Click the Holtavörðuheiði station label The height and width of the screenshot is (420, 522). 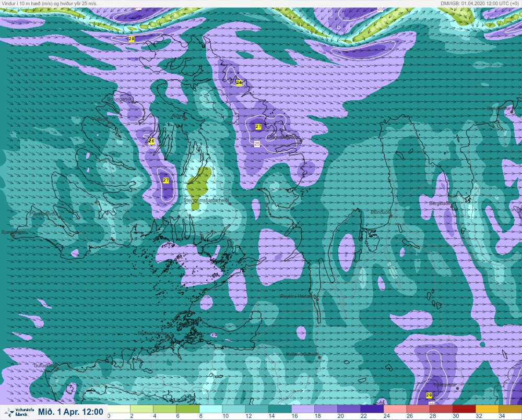(x=302, y=354)
